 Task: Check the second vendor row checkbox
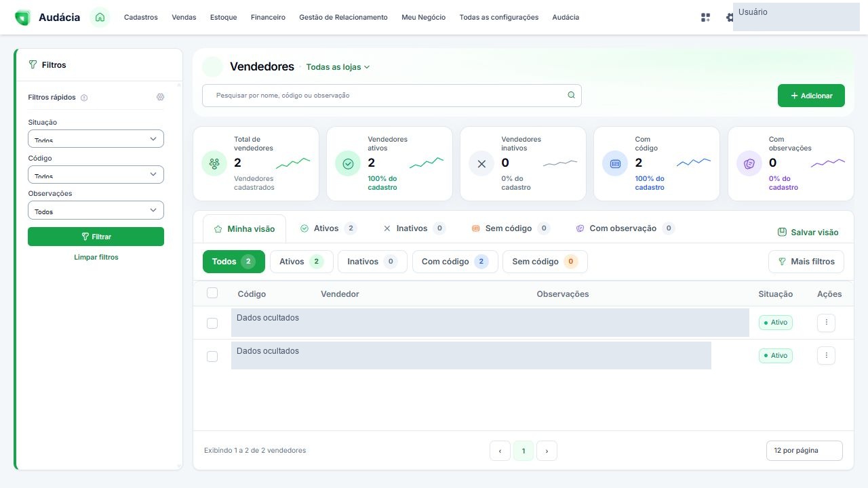212,357
